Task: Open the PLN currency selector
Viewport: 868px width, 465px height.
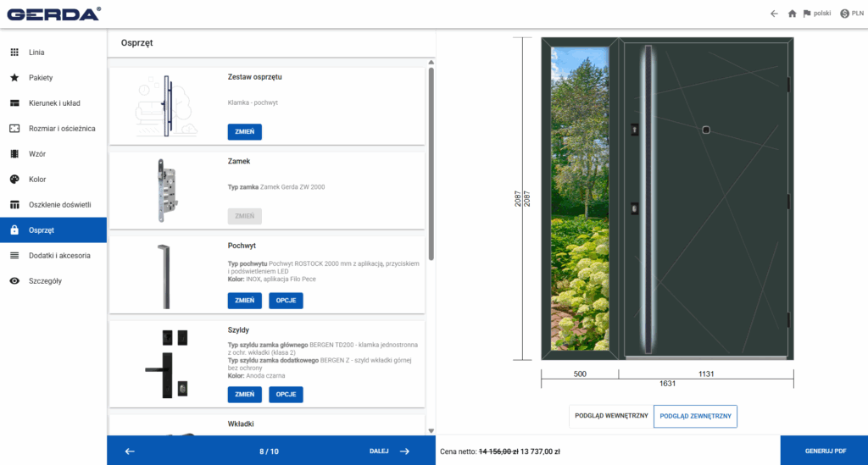Action: tap(851, 14)
